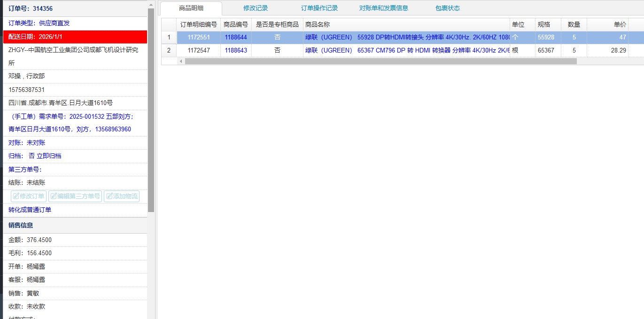Image resolution: width=644 pixels, height=319 pixels.
Task: Switch to the 修改记录 tab
Action: (x=256, y=8)
